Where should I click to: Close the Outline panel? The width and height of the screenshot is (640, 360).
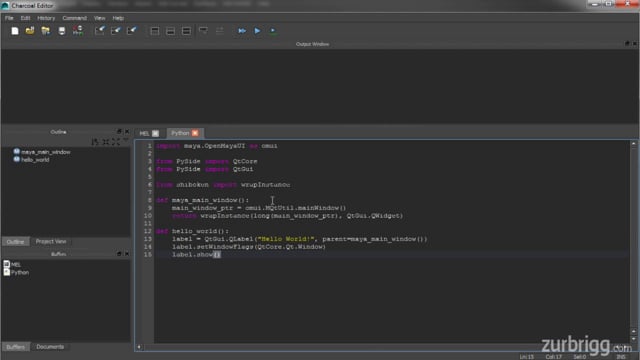127,131
